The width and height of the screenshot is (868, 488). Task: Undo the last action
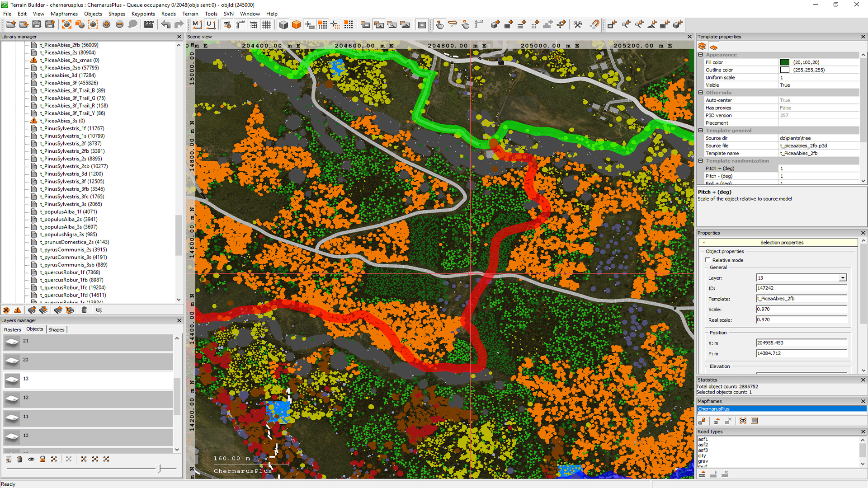click(x=166, y=24)
